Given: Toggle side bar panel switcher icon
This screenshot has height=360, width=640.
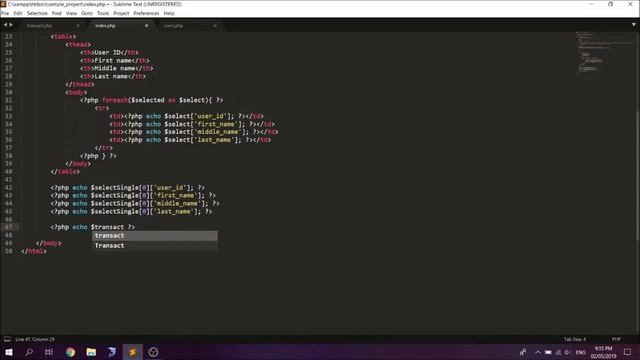Looking at the screenshot, I should pos(7,339).
